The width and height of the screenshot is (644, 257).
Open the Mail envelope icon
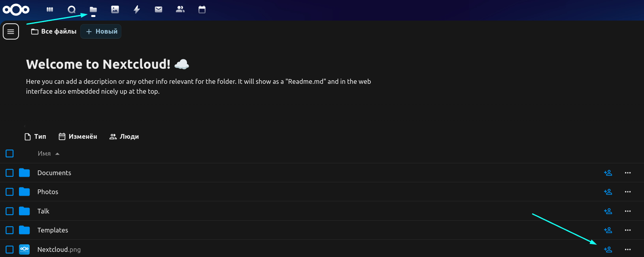[x=159, y=9]
